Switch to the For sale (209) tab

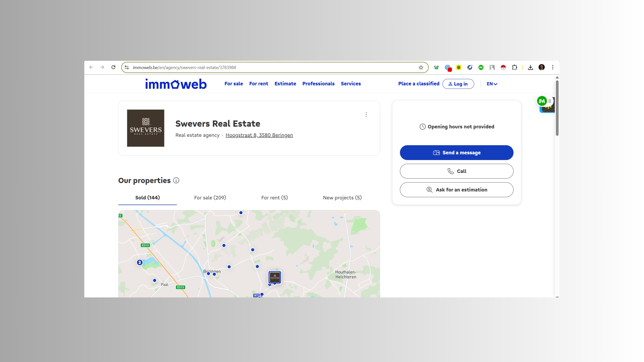(210, 198)
